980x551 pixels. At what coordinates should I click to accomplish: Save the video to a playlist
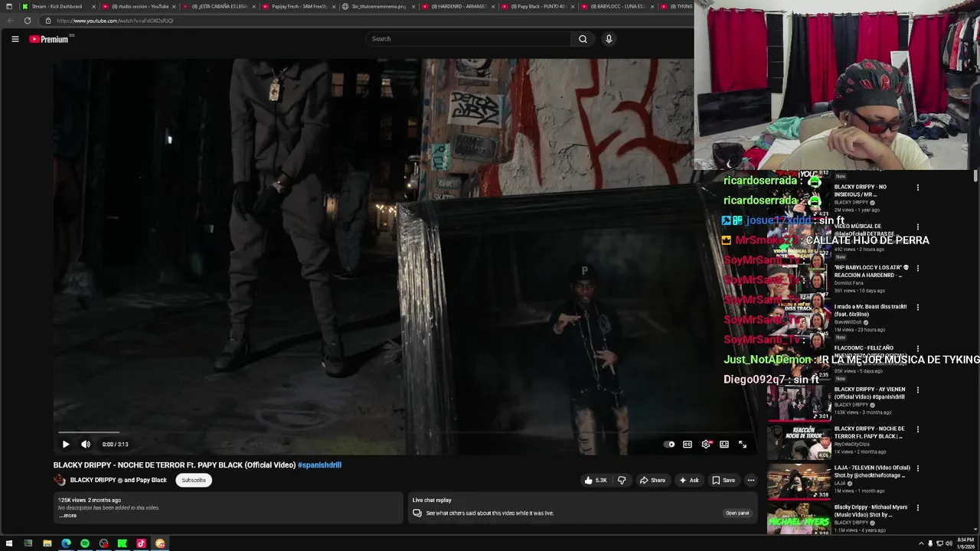[724, 480]
